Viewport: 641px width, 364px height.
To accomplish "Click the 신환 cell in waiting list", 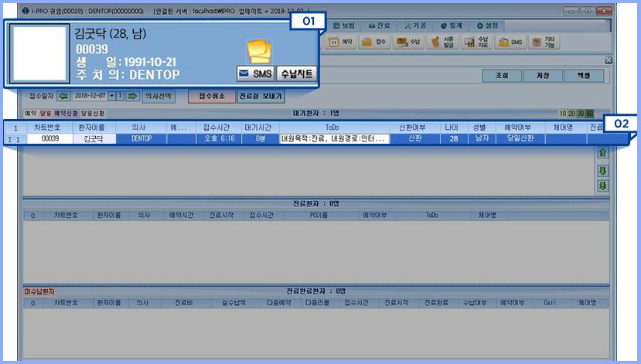I will pos(415,138).
